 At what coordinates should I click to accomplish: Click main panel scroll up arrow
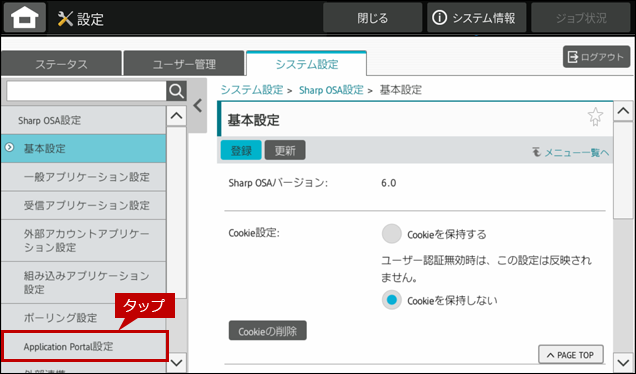click(623, 111)
